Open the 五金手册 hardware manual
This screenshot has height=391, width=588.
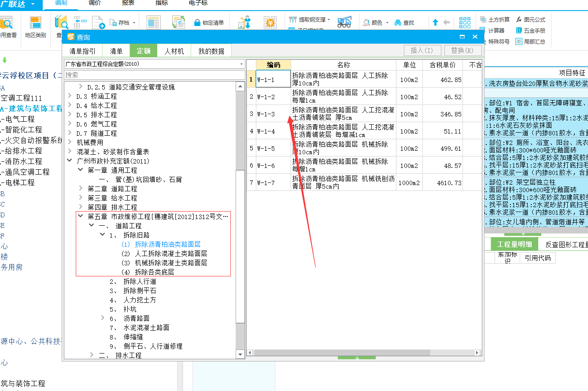[530, 31]
